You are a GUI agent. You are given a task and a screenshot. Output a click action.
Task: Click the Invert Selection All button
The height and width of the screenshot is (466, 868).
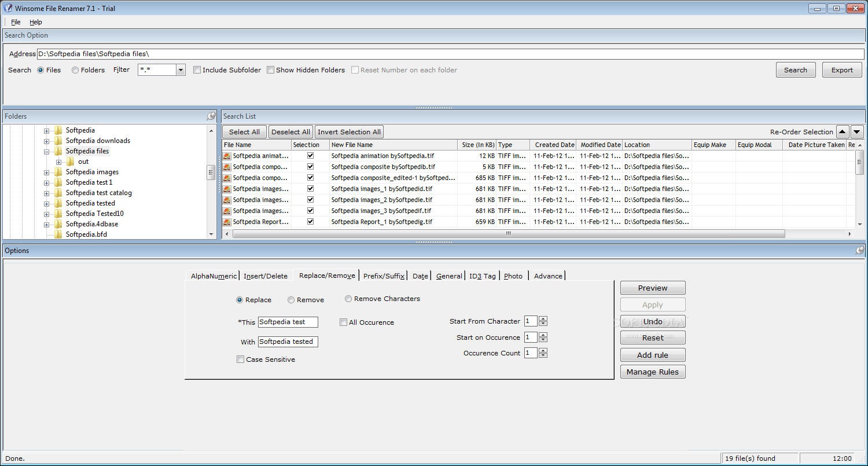pos(349,132)
